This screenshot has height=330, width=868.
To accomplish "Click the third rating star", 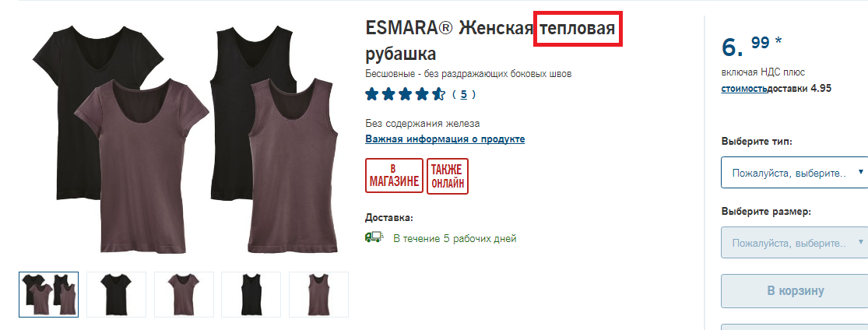I will pos(405,94).
